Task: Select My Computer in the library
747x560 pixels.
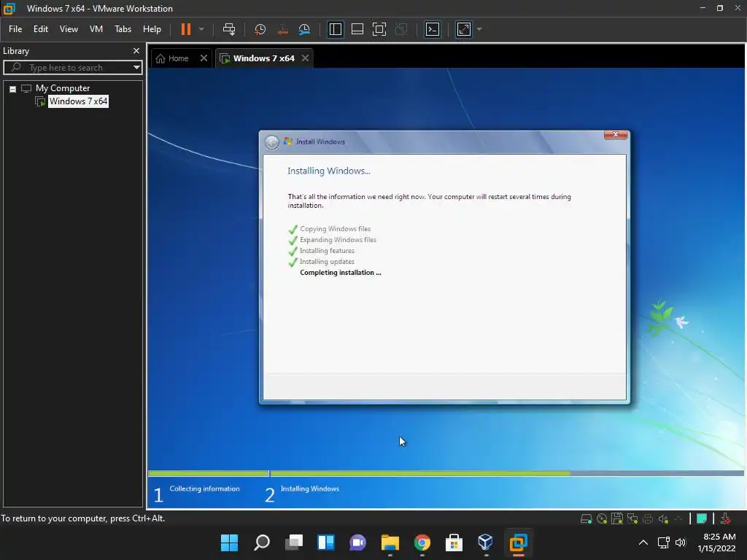Action: point(63,88)
